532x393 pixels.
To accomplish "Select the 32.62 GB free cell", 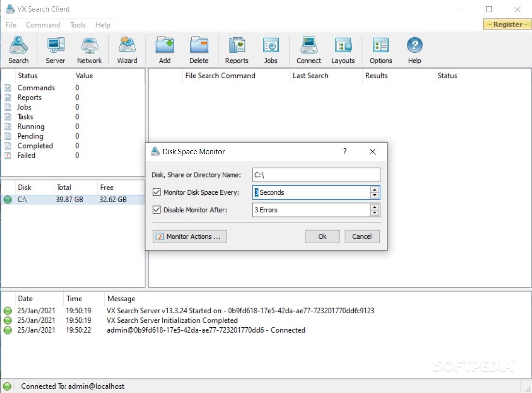I will (x=113, y=200).
